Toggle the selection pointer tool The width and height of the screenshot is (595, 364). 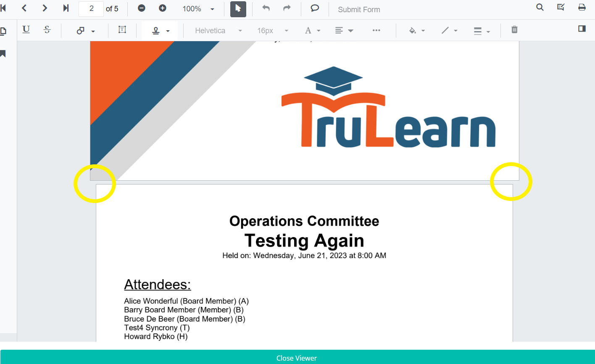point(238,9)
